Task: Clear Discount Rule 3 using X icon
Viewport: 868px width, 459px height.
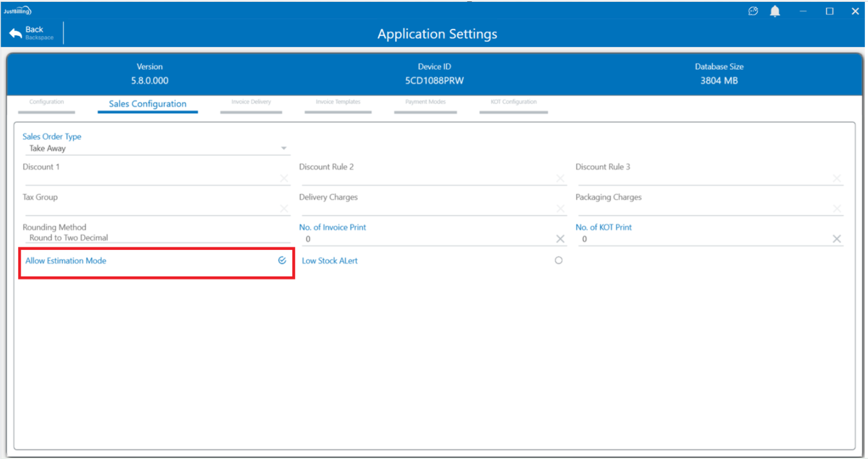Action: [x=837, y=178]
